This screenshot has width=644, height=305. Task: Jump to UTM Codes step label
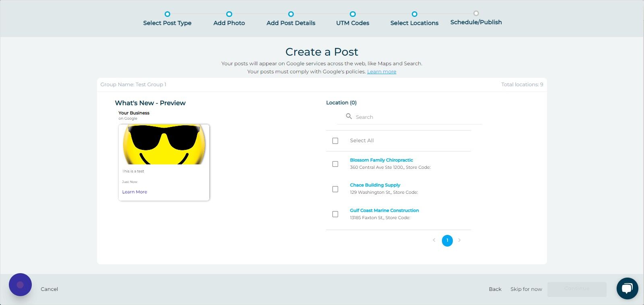353,23
